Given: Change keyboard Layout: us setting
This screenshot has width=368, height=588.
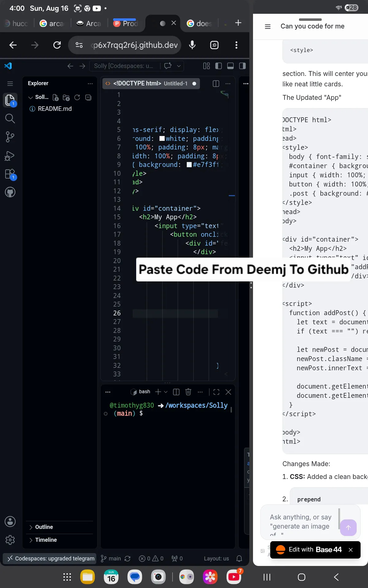Looking at the screenshot, I should point(217,558).
